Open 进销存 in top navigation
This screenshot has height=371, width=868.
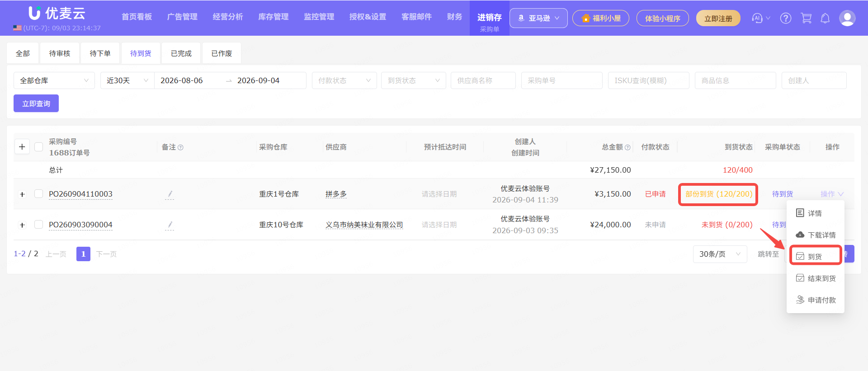click(x=490, y=18)
